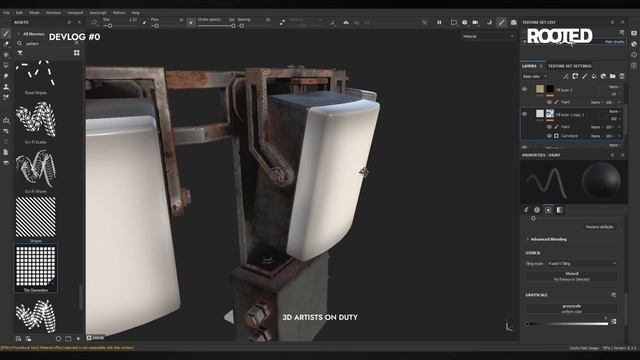
Task: Open blend mode dropdown of Fill layer 1 copy 2
Action: tap(615, 111)
